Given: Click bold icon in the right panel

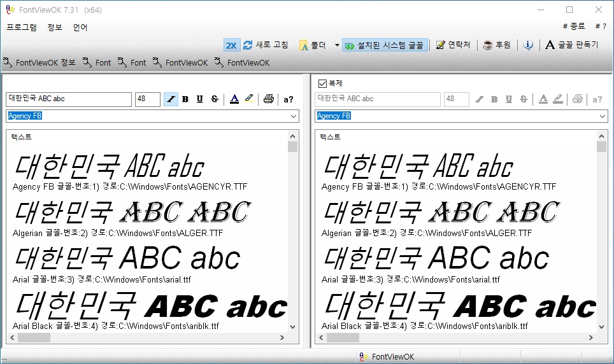Looking at the screenshot, I should click(x=494, y=99).
